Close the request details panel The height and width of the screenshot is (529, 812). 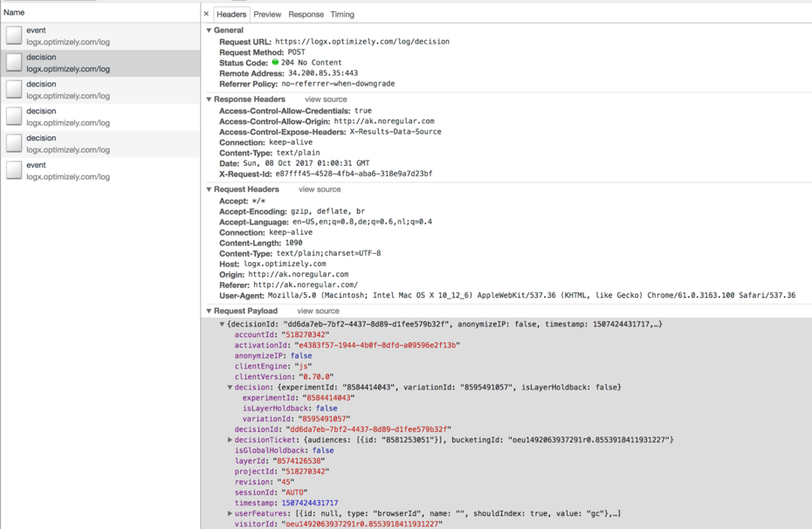pyautogui.click(x=206, y=15)
